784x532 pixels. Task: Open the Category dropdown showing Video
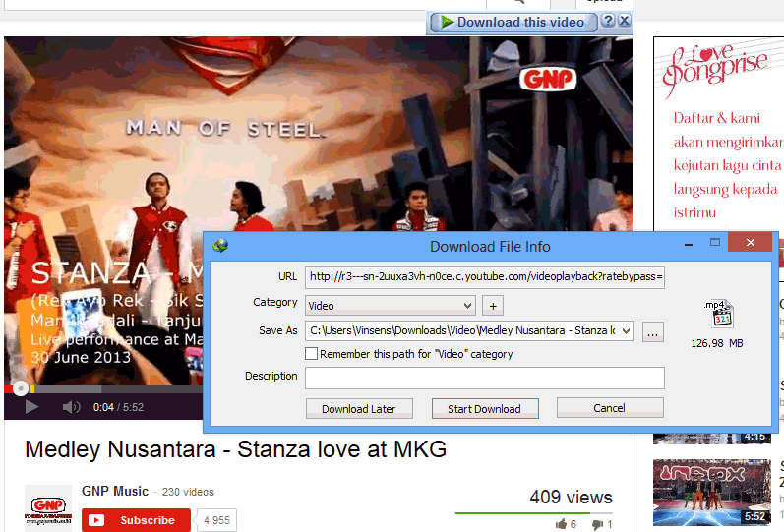coord(390,306)
